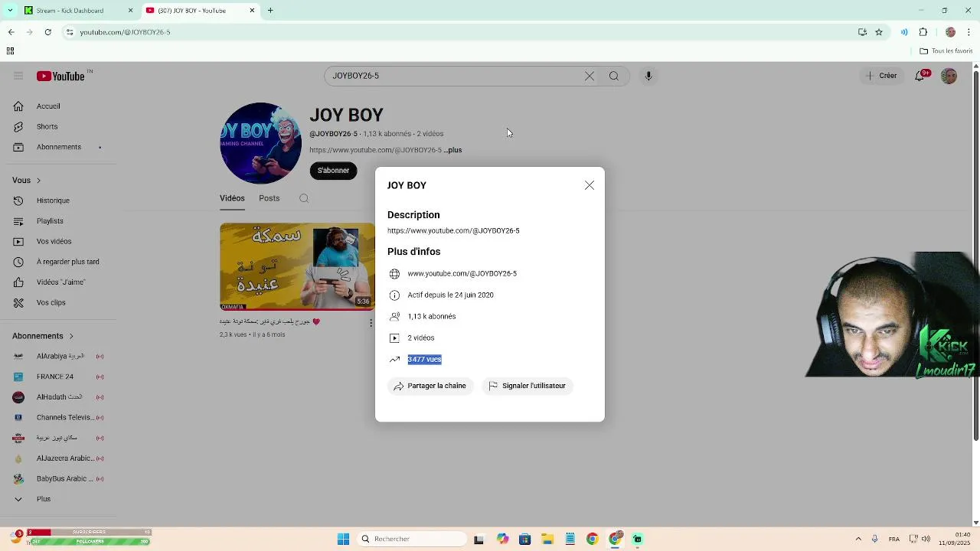Open FRANCE 24 subscription channel
Viewport: 980px width, 551px height.
point(58,377)
